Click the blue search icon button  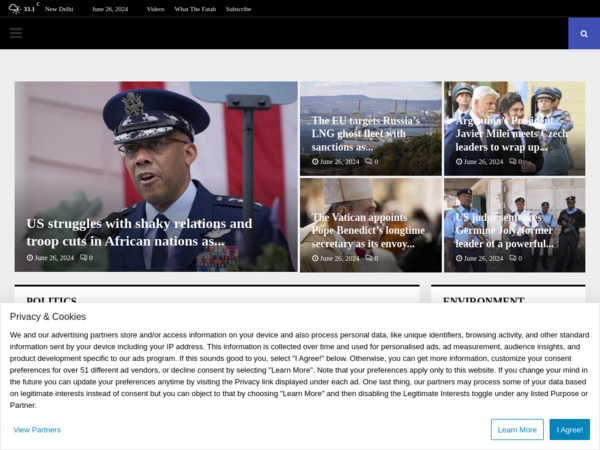(584, 33)
